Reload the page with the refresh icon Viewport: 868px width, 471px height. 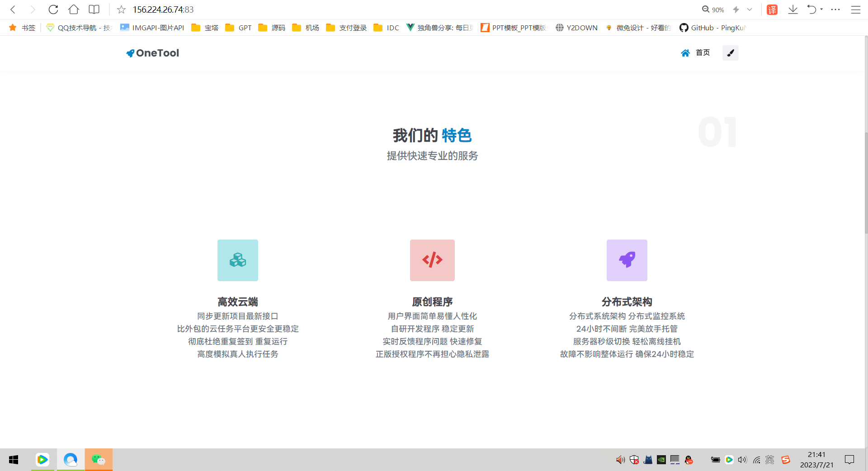tap(53, 9)
